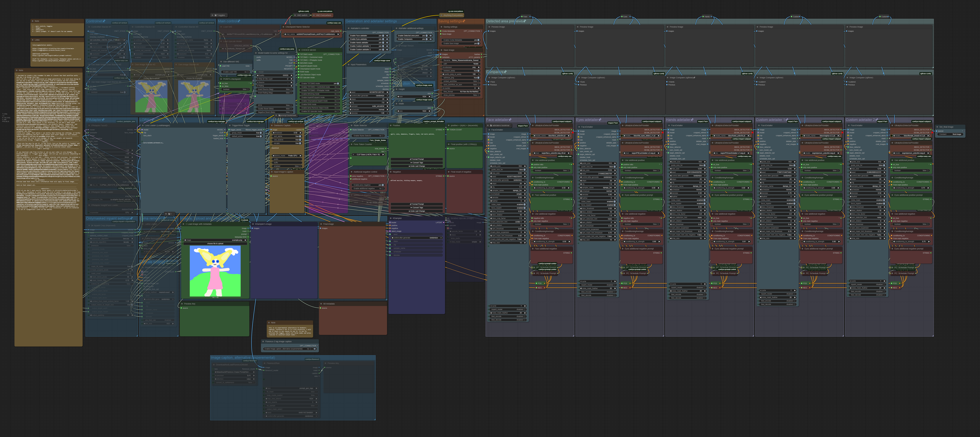Screen dimensions: 980x437
Task: Click the uploaded example.png image preview
Action: click(x=215, y=271)
